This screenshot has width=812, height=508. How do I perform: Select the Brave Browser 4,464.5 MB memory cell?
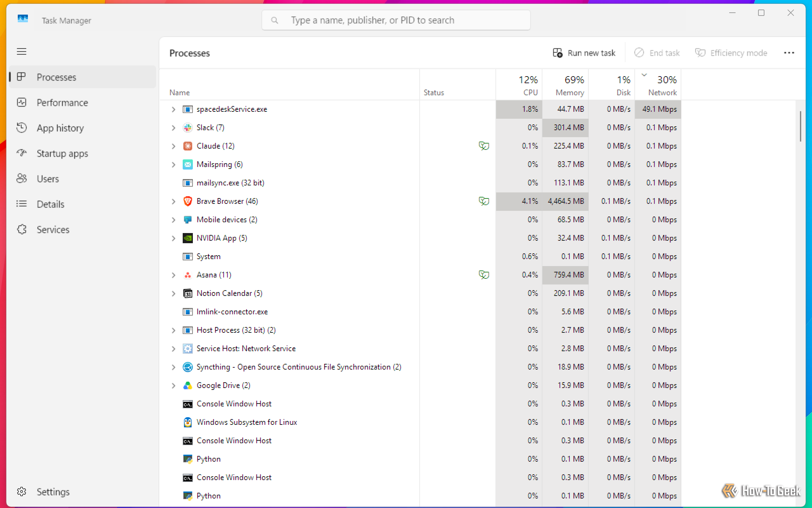pyautogui.click(x=565, y=201)
